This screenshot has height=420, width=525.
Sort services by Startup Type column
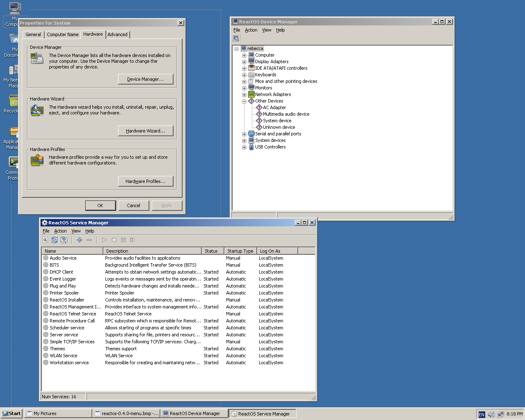[x=240, y=251]
